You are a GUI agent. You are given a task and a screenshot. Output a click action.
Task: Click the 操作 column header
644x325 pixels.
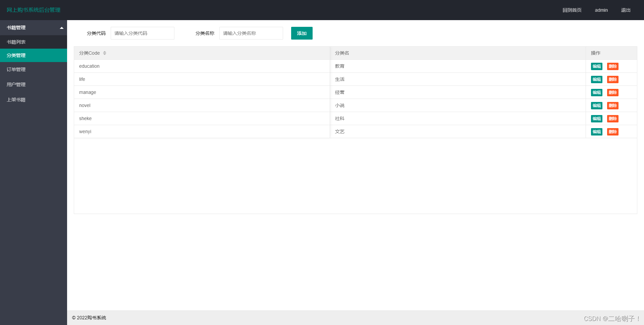point(611,53)
